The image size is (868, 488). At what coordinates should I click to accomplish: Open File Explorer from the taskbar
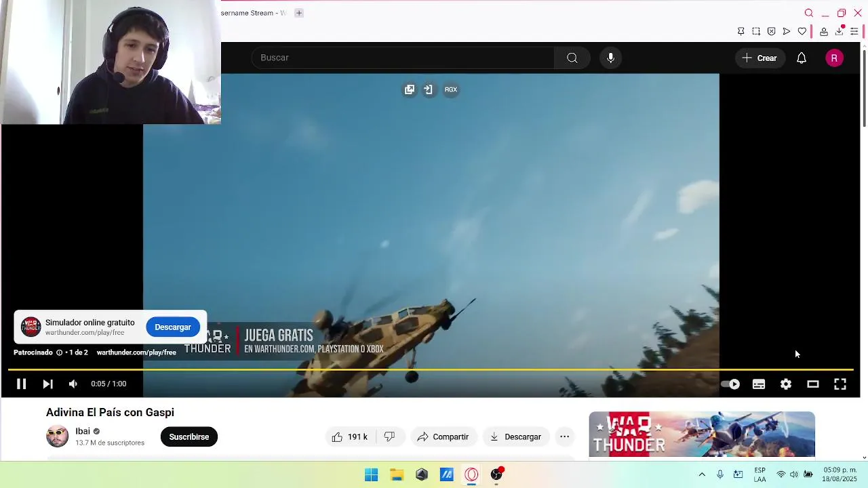[x=397, y=474]
